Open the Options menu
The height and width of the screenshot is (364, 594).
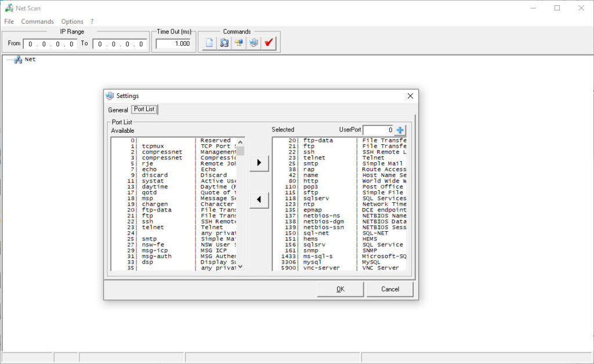pyautogui.click(x=72, y=21)
